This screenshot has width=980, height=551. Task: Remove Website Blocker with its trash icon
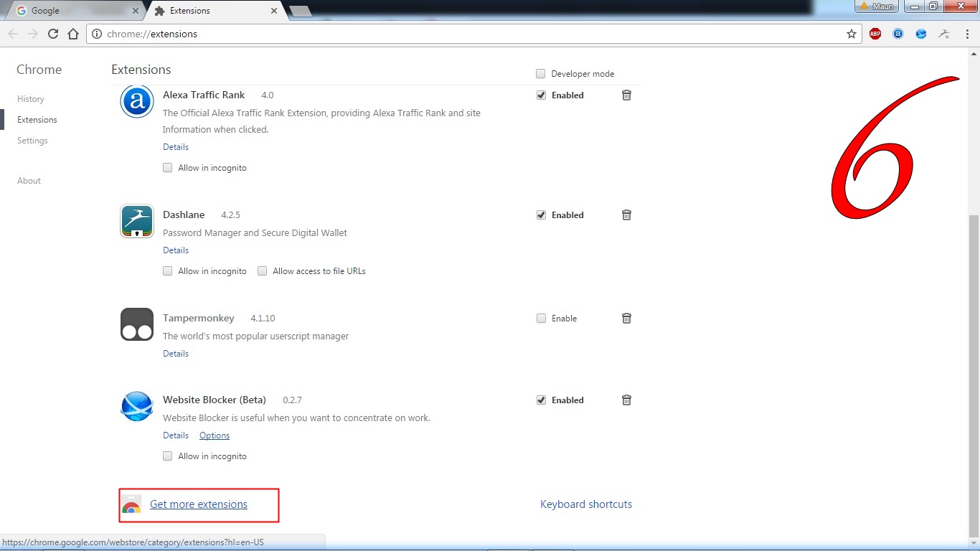(x=626, y=400)
